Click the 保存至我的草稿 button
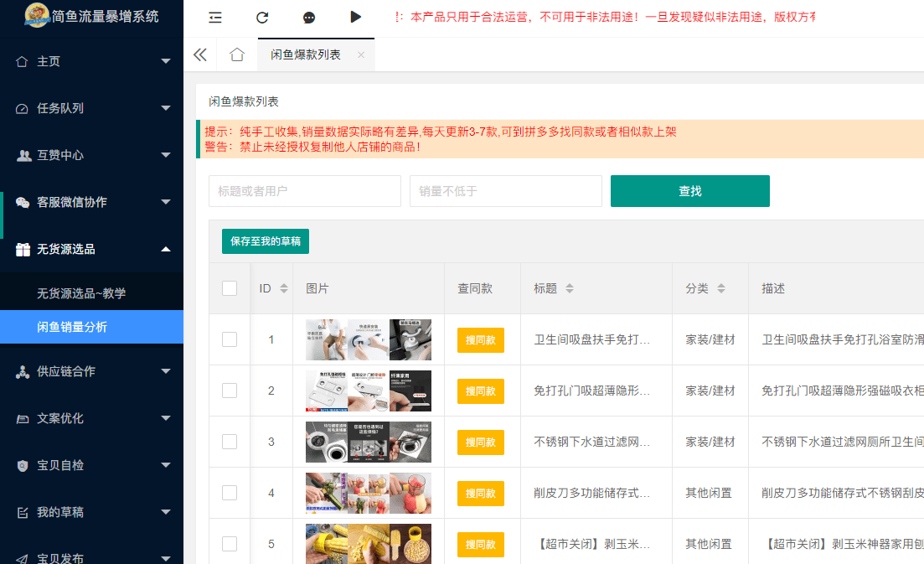Screen dimensions: 924x564 tap(266, 241)
